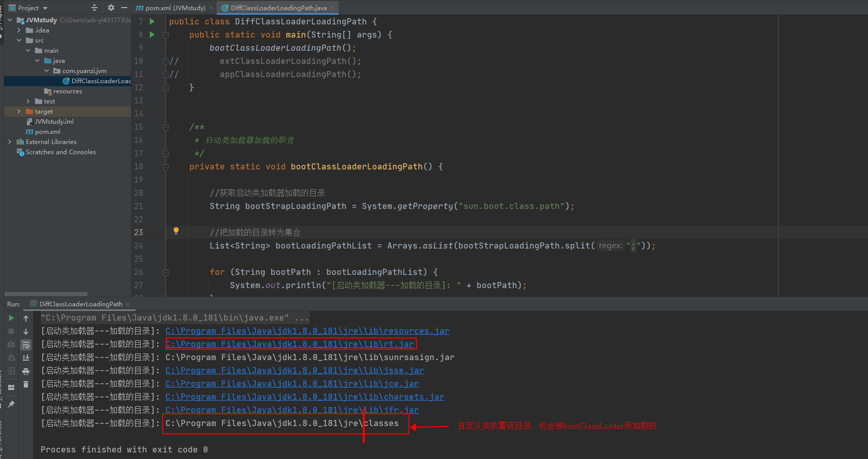
Task: Fold the for loop at line 26
Action: coord(165,272)
